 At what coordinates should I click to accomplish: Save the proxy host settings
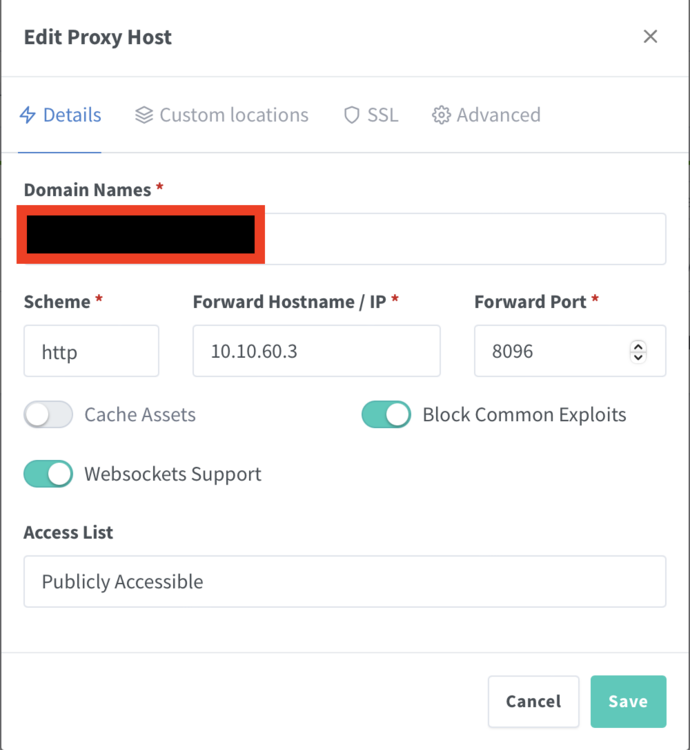click(x=628, y=701)
